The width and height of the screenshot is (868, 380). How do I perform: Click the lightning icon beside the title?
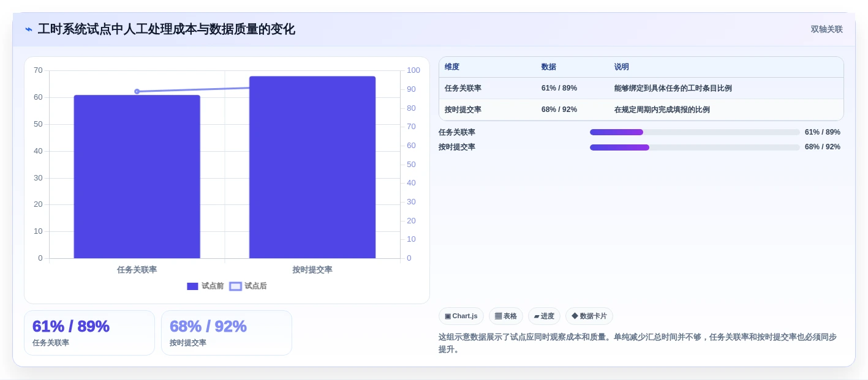(29, 29)
